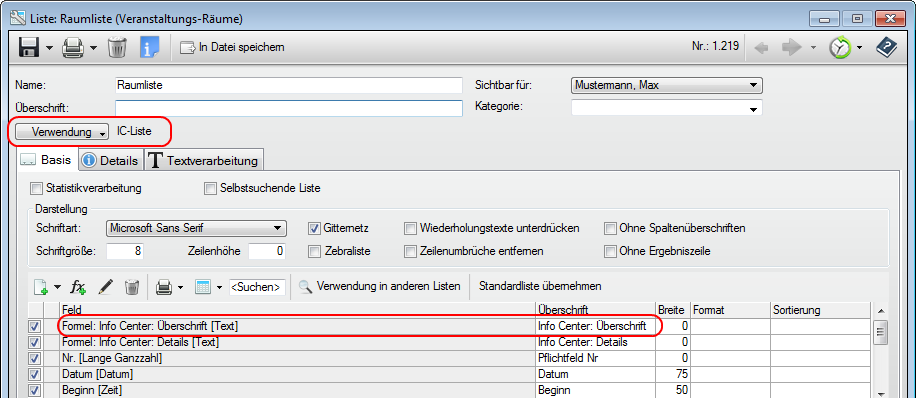Switch to the Basis tab

(47, 160)
